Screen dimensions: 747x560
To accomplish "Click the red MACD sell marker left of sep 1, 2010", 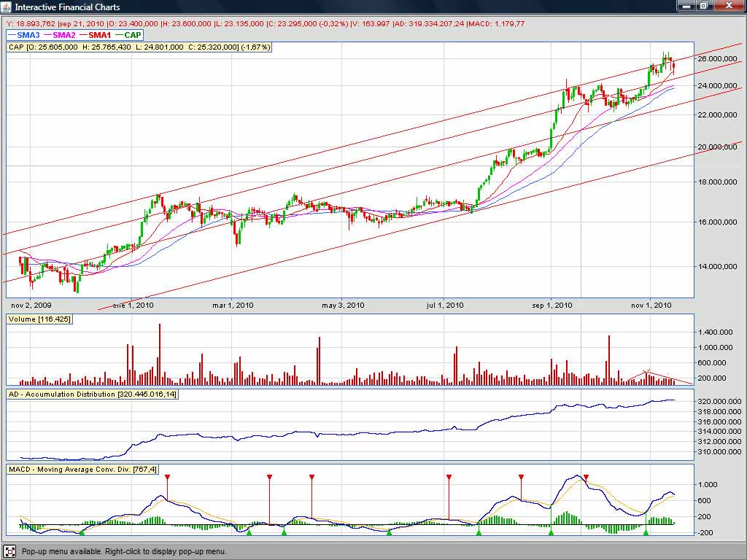I will click(x=521, y=477).
